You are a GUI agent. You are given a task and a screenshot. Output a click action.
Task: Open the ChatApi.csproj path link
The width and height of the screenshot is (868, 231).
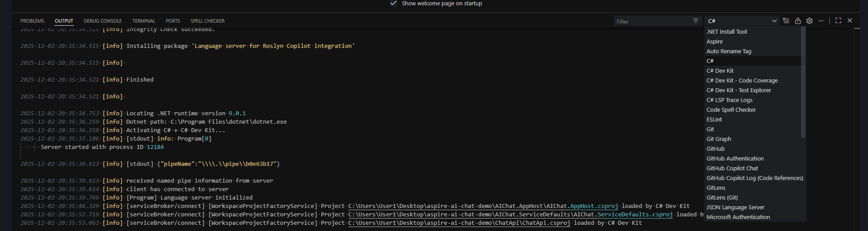tap(459, 223)
